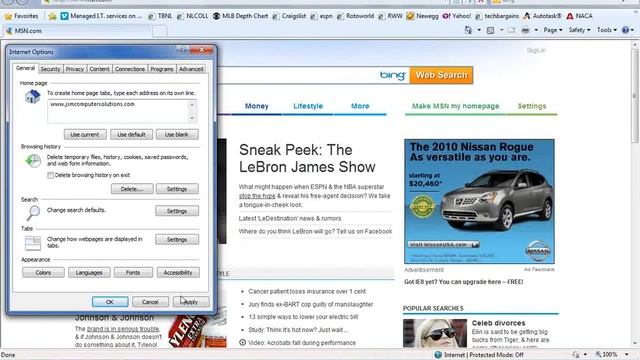The image size is (640, 360).
Task: Click the tabs section window icon
Action: (x=33, y=242)
